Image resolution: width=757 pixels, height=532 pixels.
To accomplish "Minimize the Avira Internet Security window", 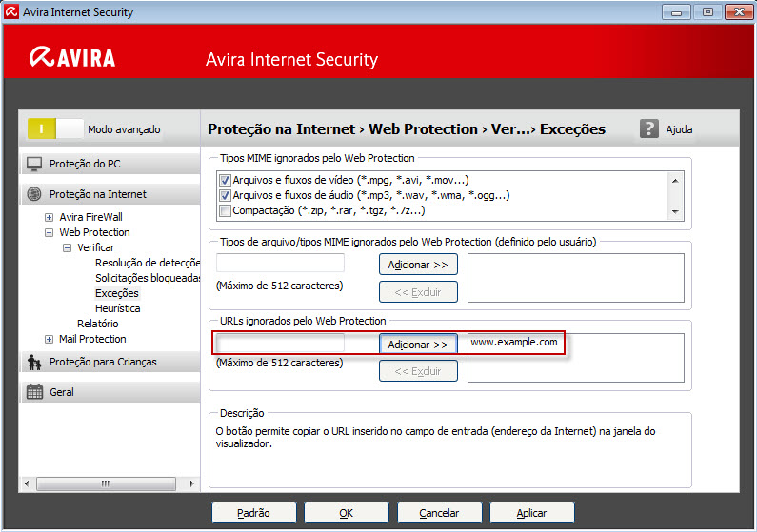I will 676,11.
